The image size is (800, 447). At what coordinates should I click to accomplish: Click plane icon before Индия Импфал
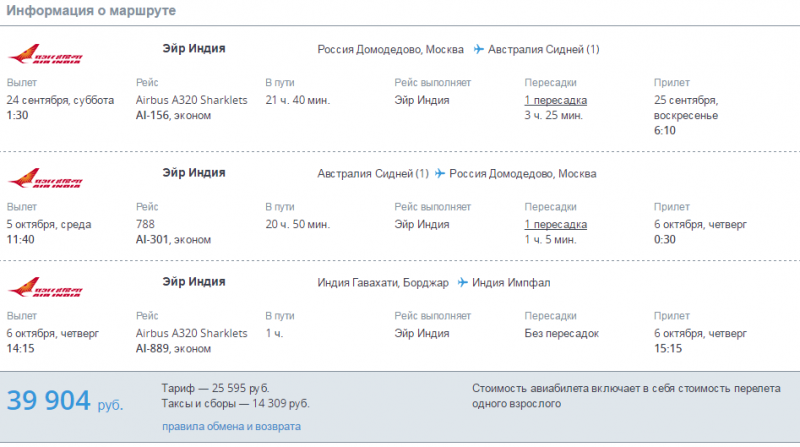coord(462,282)
